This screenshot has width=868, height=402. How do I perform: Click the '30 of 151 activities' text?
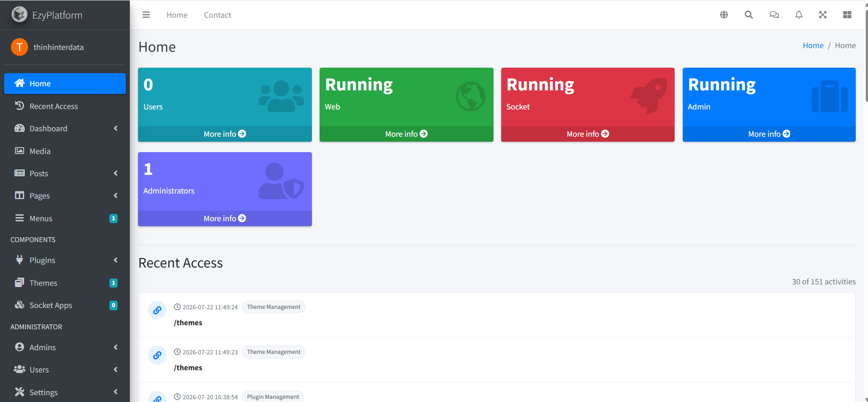point(824,282)
